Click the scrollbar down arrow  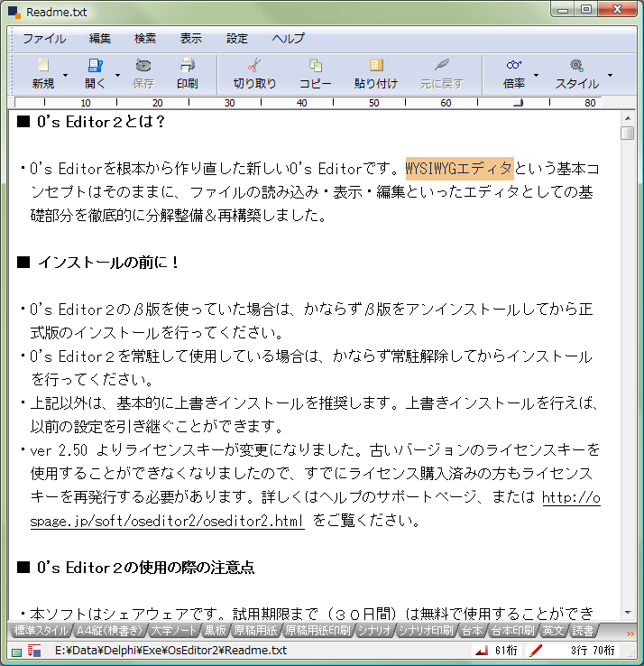(x=628, y=613)
